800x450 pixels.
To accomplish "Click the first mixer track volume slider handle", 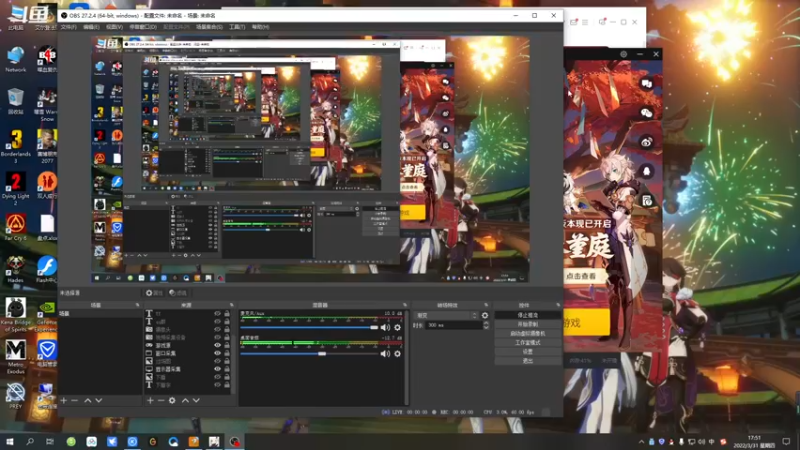I will click(x=374, y=328).
